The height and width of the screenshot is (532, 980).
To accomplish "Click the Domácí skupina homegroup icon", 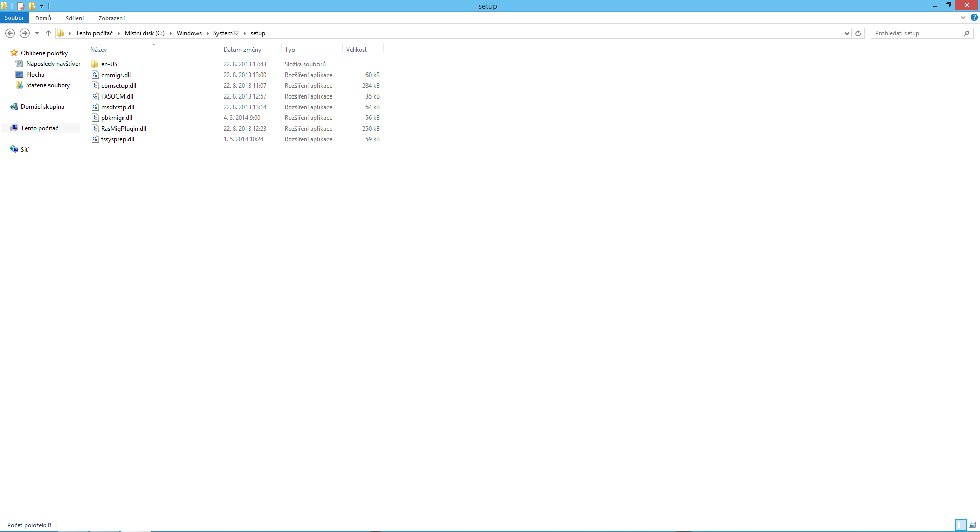I will click(x=14, y=107).
